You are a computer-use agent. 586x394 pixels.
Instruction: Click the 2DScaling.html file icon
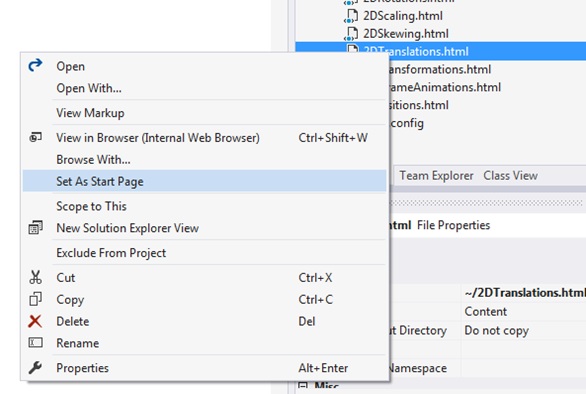351,16
